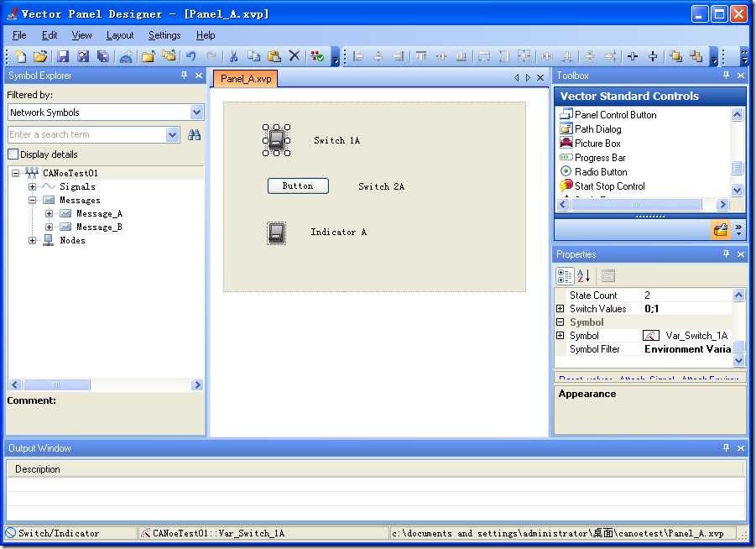
Task: Open the Help menu
Action: pos(206,35)
